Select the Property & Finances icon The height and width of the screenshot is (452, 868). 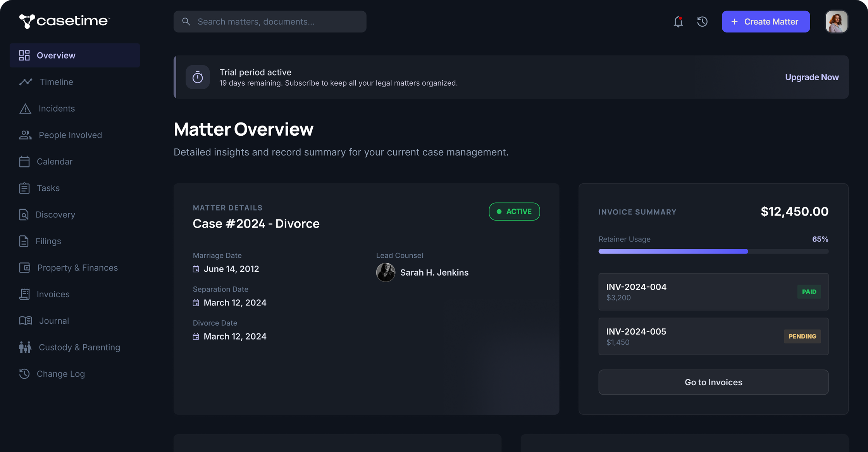(25, 267)
